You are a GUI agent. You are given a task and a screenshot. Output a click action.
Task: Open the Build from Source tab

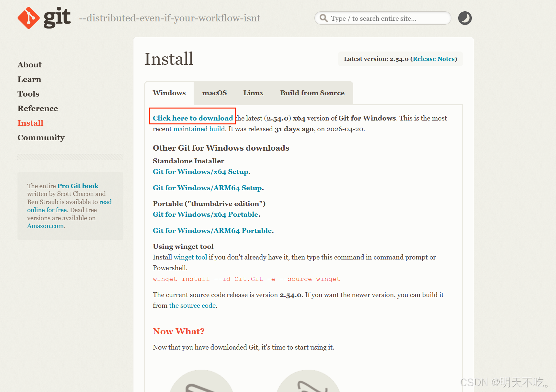tap(312, 93)
